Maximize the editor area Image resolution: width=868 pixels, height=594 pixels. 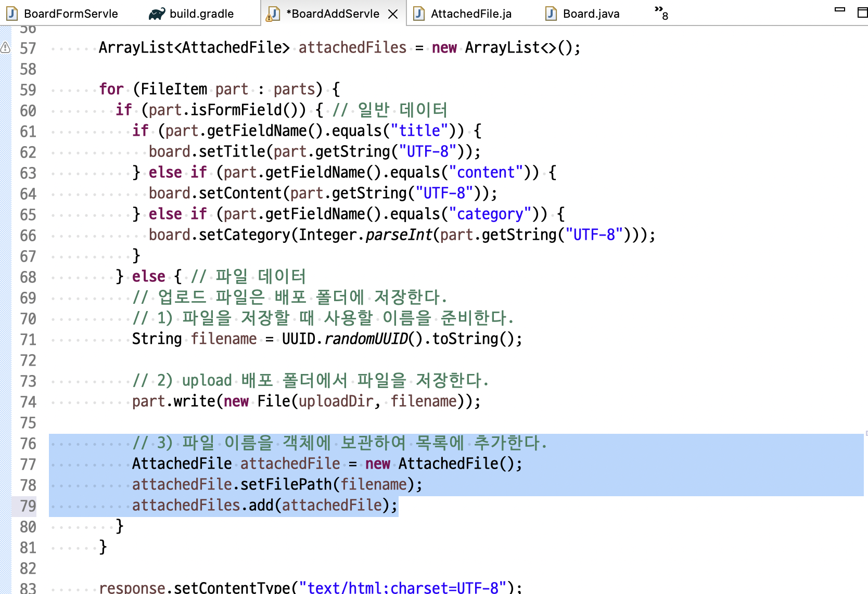(x=862, y=12)
